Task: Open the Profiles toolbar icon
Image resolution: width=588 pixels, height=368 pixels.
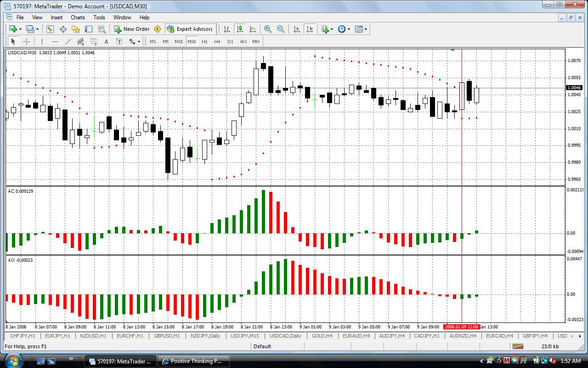Action: tap(30, 29)
